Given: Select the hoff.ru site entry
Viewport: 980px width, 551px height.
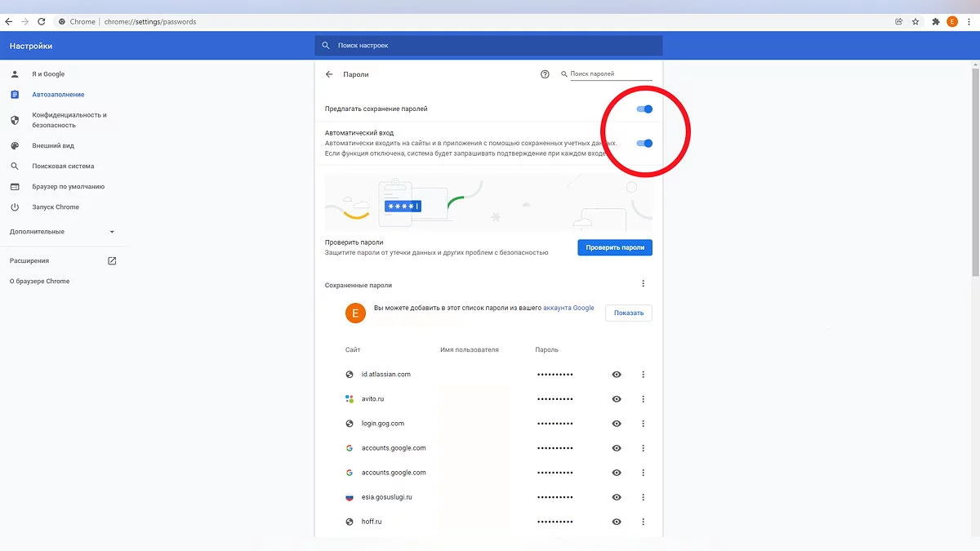Looking at the screenshot, I should coord(372,522).
